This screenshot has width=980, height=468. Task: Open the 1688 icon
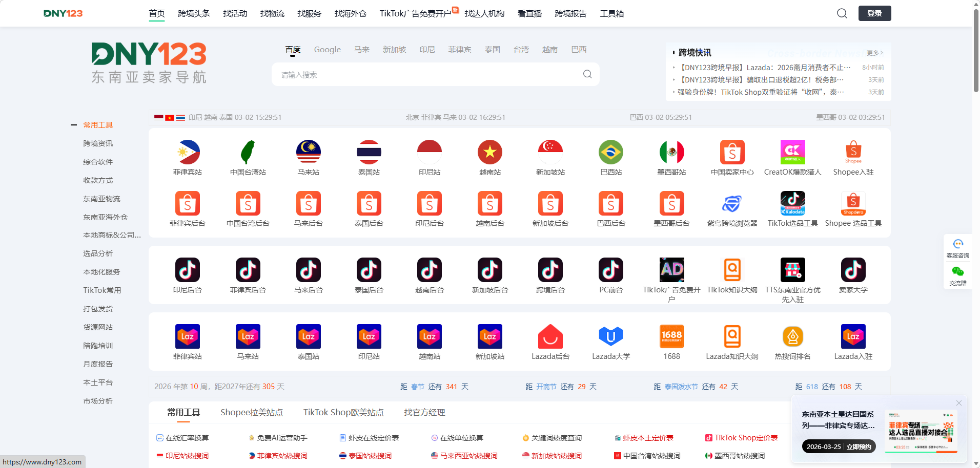point(671,336)
